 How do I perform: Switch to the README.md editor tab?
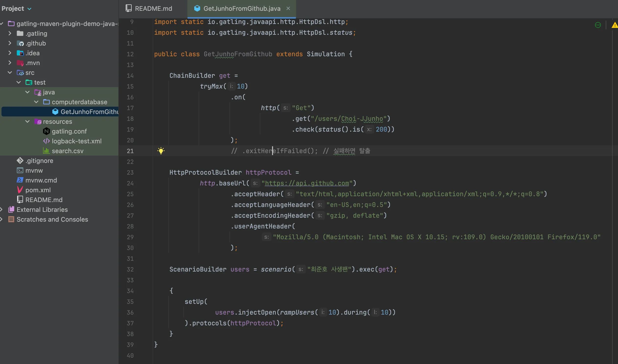(x=153, y=9)
